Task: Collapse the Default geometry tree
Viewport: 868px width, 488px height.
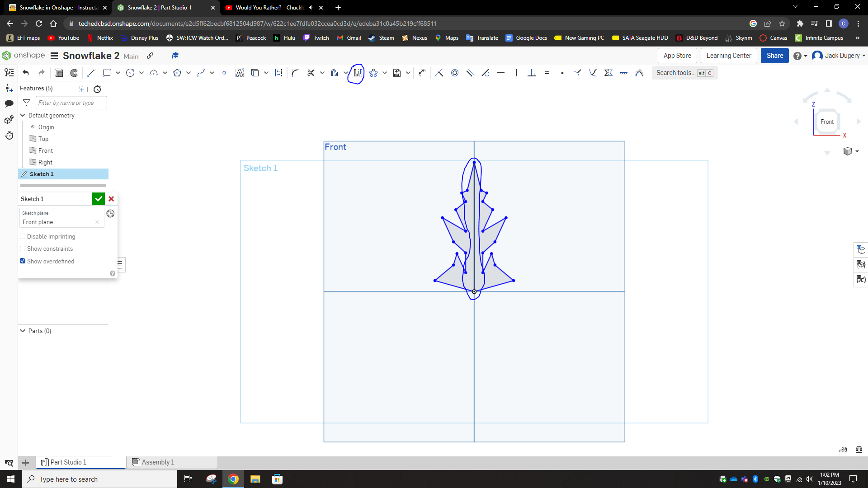Action: (x=23, y=115)
